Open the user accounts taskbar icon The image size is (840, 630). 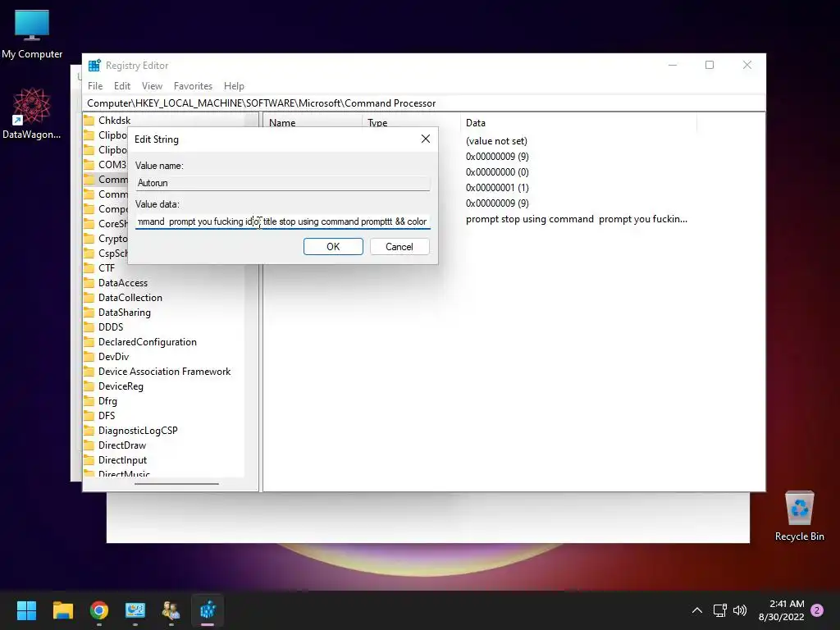click(x=171, y=610)
